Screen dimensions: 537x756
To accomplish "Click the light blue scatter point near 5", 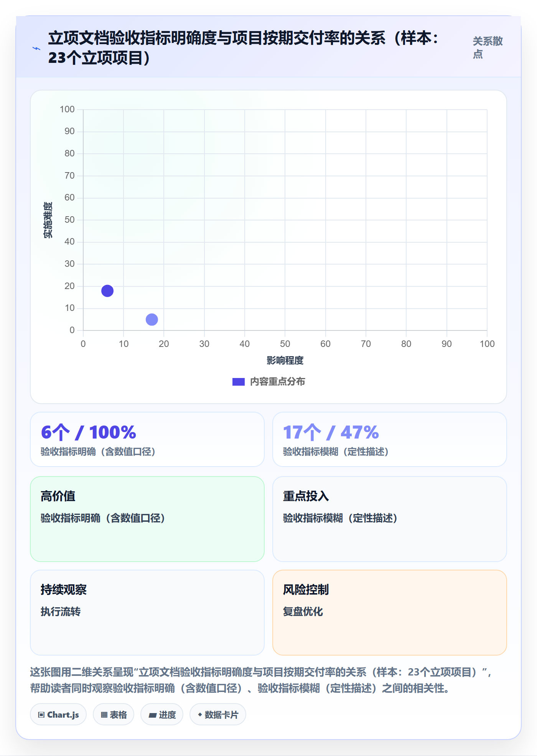I will [152, 319].
